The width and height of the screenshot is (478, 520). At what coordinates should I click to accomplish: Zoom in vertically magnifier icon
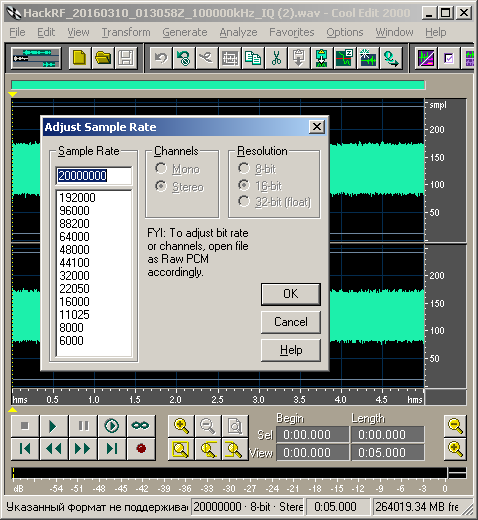coord(455,449)
